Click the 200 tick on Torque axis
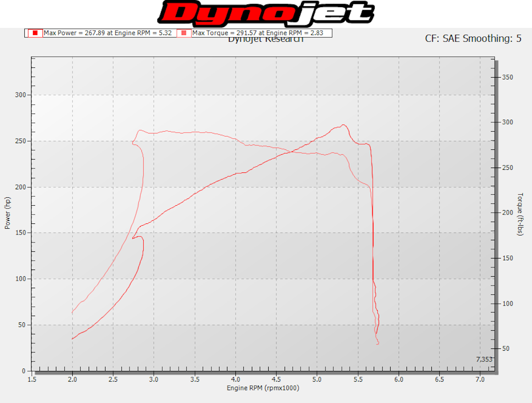Image resolution: width=532 pixels, height=403 pixels. (508, 213)
